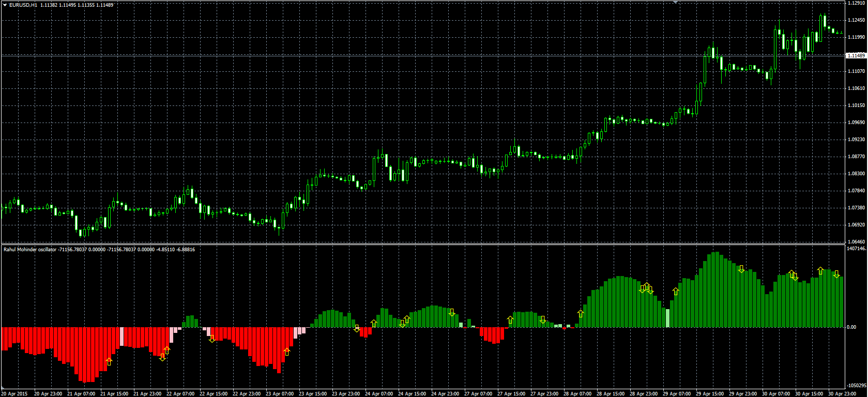This screenshot has height=397, width=868.
Task: Click time axis label 28 Apr 07:00
Action: 577,394
